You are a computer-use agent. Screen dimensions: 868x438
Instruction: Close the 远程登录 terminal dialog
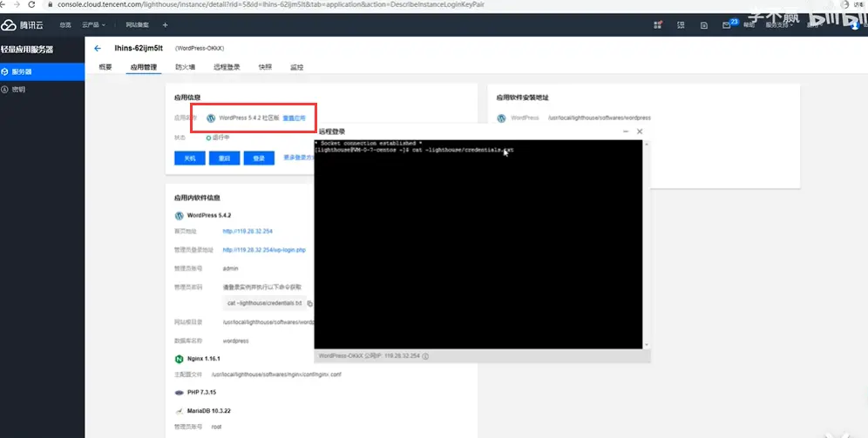point(640,131)
